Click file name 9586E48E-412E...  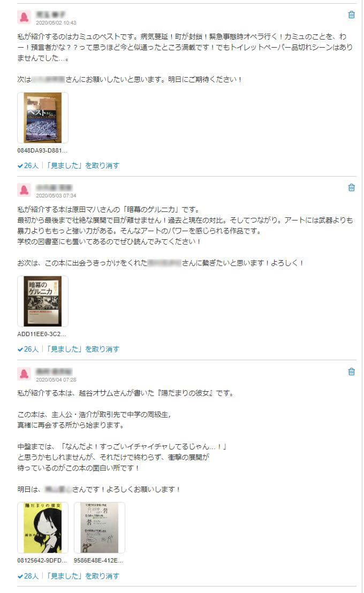[x=98, y=561]
